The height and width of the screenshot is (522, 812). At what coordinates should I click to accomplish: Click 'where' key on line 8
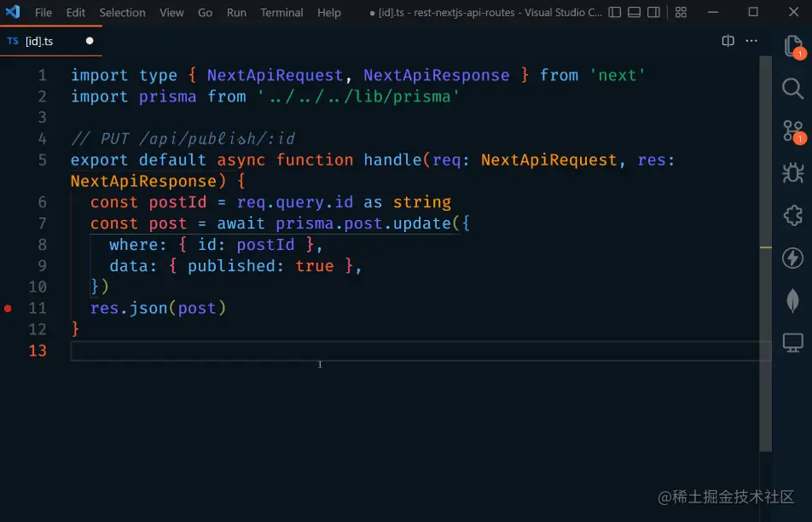click(x=133, y=245)
